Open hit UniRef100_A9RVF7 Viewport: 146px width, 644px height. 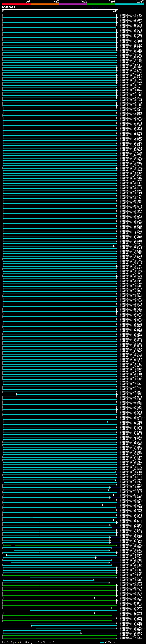tap(131, 75)
